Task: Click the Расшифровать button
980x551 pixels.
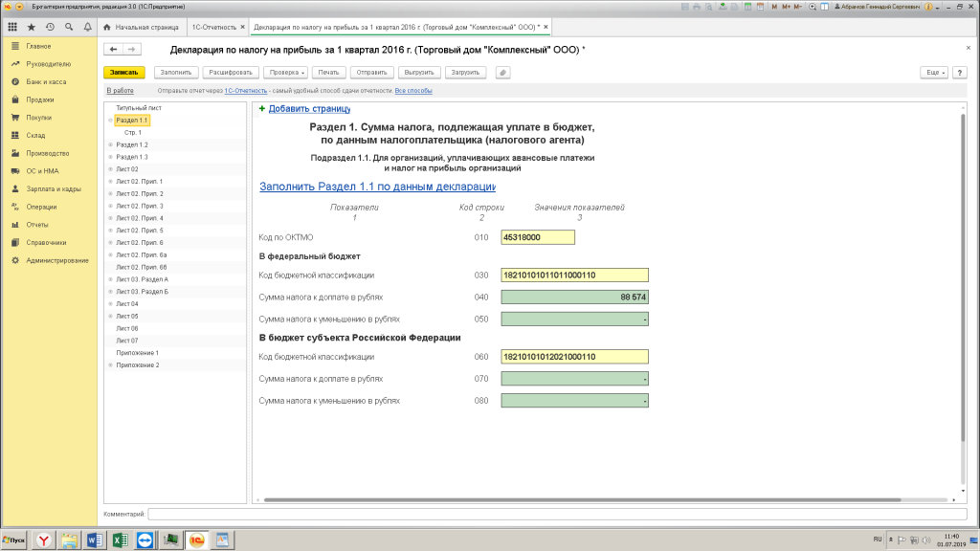Action: (231, 73)
